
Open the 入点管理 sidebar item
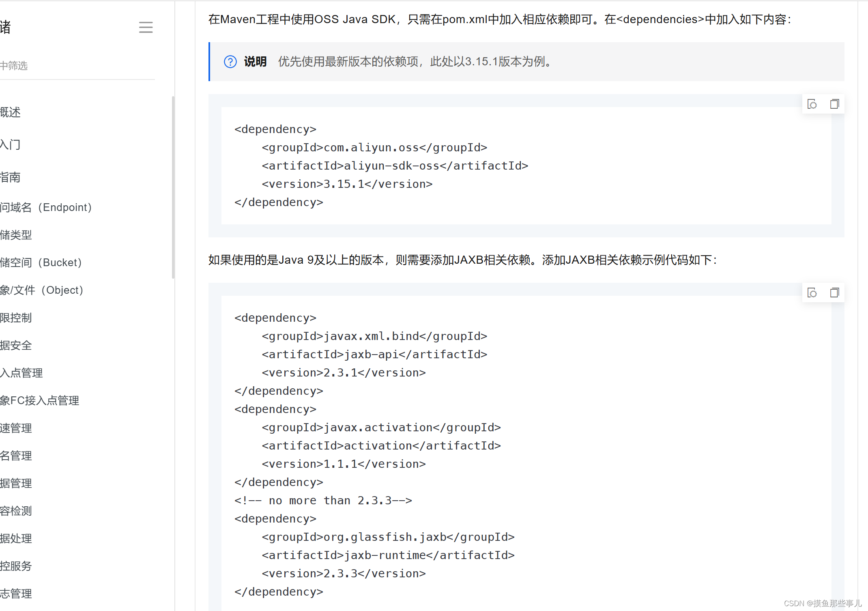[21, 373]
